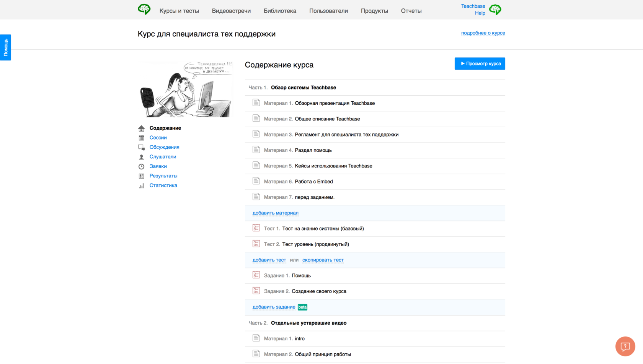
Task: Click the document icon for Материал 5 Кейсы
Action: (256, 165)
